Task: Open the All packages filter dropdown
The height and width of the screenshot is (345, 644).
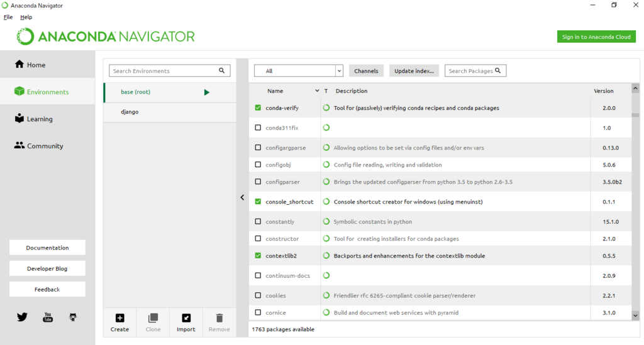Action: [299, 70]
